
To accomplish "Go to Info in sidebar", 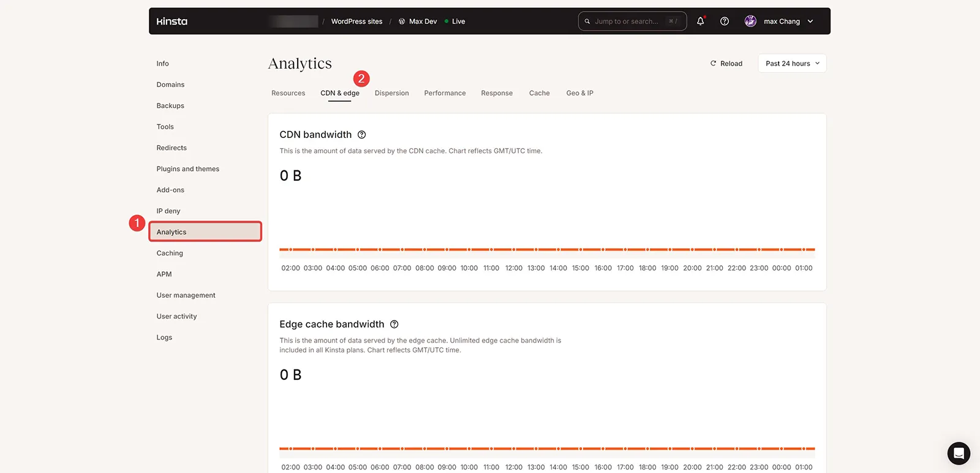I will [x=162, y=64].
